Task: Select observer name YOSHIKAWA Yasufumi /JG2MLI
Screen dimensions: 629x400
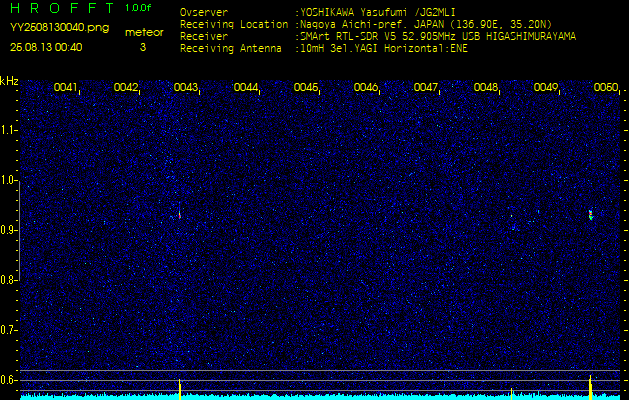Action: [377, 13]
